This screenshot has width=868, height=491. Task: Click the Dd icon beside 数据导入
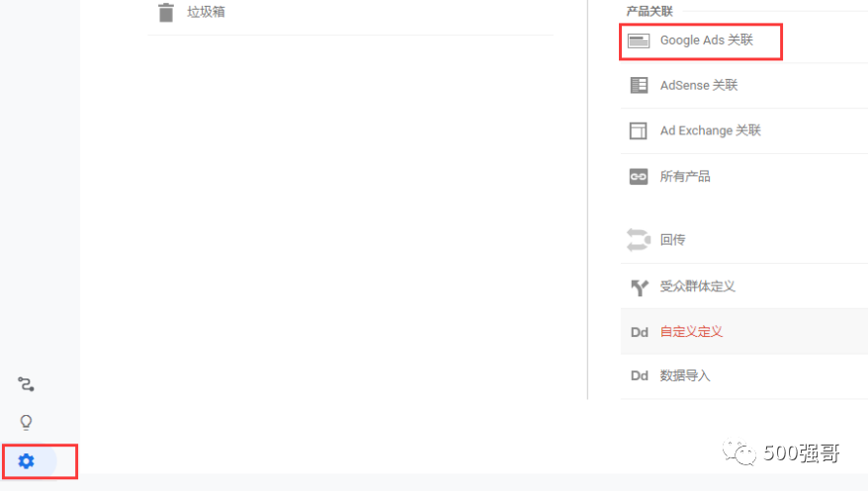click(x=640, y=376)
